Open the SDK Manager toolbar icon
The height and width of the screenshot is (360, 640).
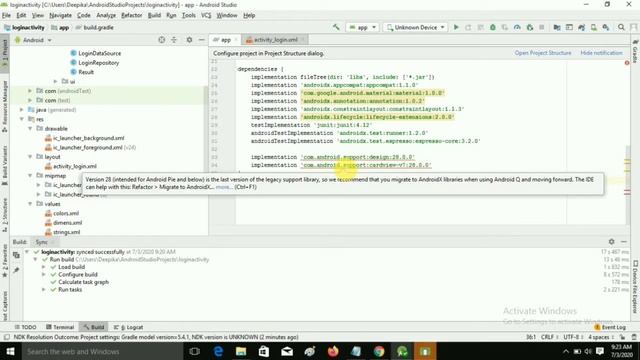[606, 27]
